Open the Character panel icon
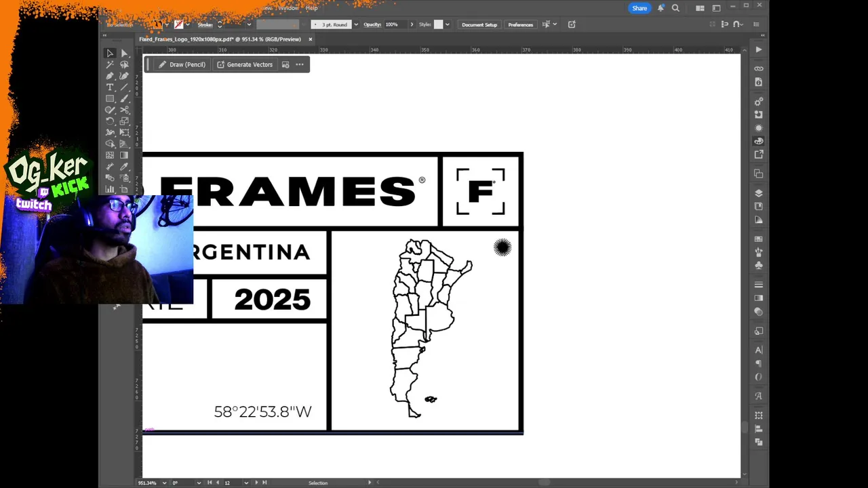 [x=759, y=350]
